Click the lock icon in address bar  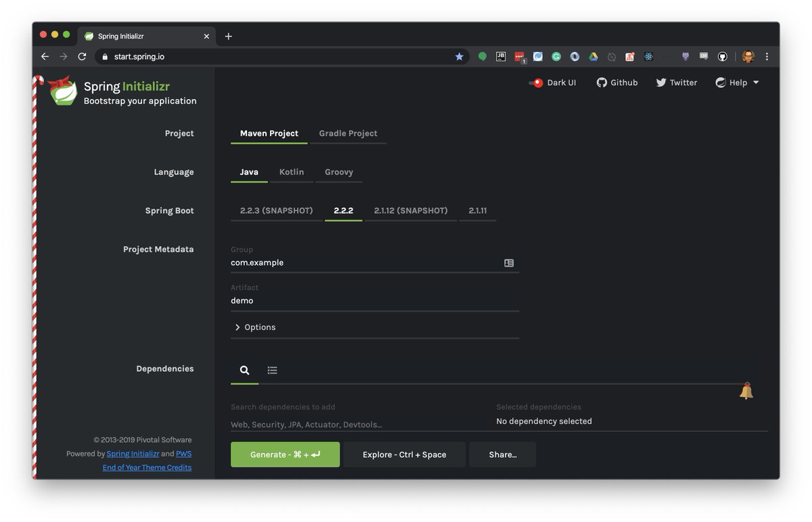[104, 57]
